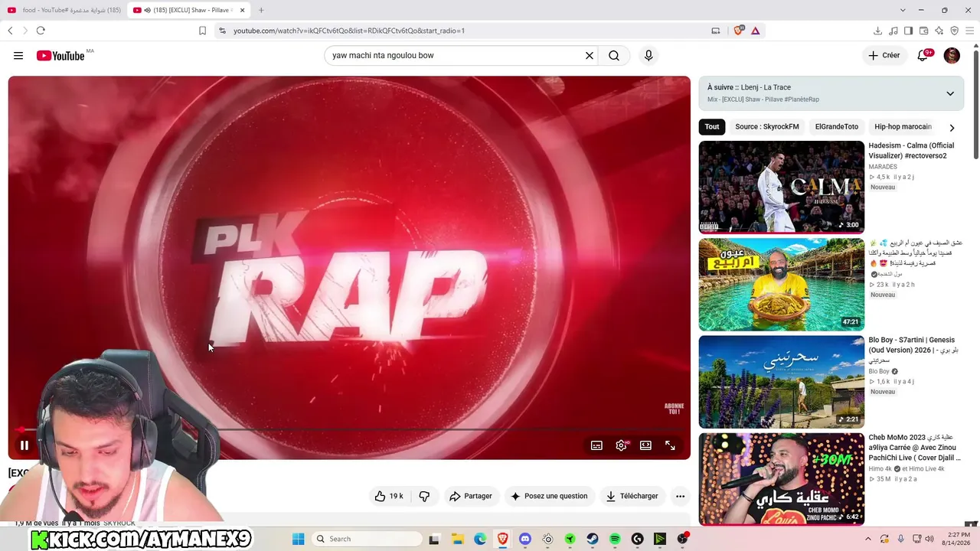Open the Cheb MoMo 2023 video title

[914, 448]
